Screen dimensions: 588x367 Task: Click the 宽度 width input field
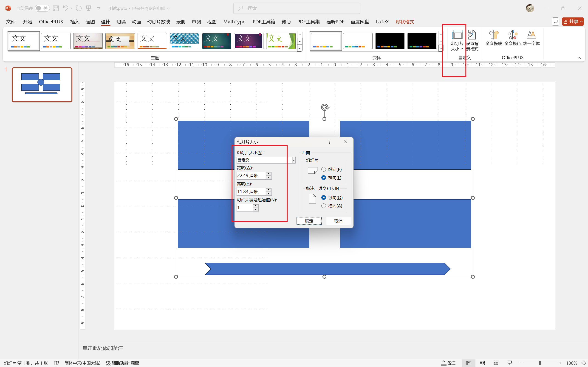pyautogui.click(x=251, y=175)
